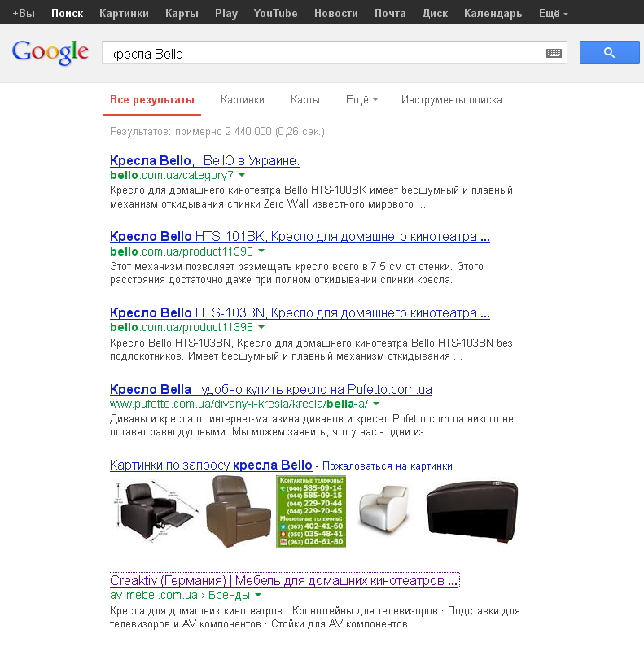This screenshot has width=644, height=651.
Task: Open YouTube from the top bar
Action: (x=275, y=13)
